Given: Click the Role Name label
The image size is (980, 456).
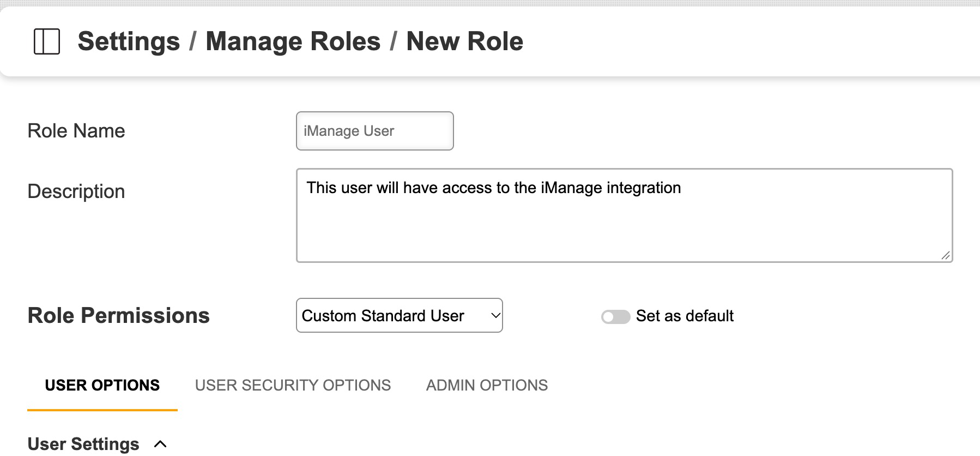Looking at the screenshot, I should click(x=76, y=131).
